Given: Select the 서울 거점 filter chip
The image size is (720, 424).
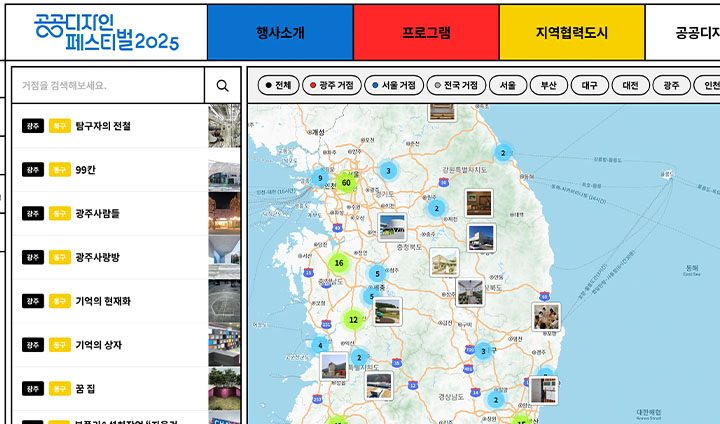Looking at the screenshot, I should (x=394, y=85).
